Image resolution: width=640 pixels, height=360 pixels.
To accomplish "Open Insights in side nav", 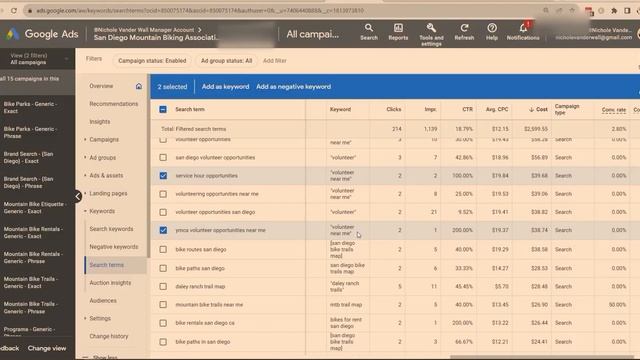I will [100, 122].
